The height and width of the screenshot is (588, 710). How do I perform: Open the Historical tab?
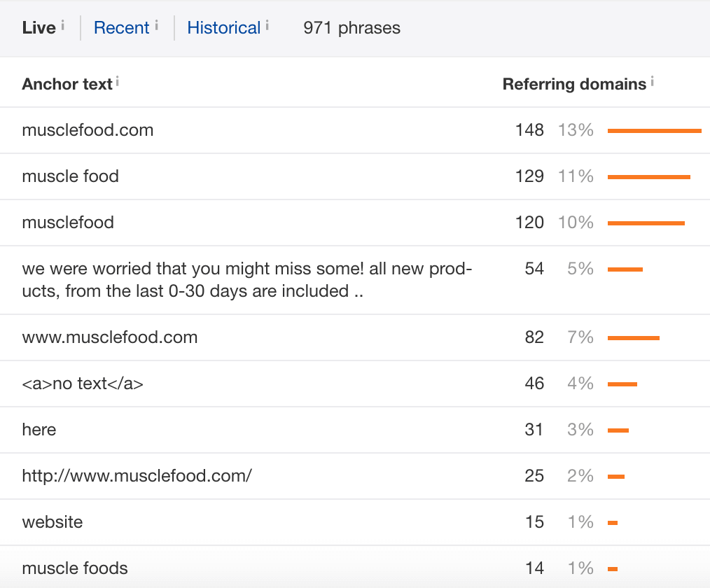point(223,27)
